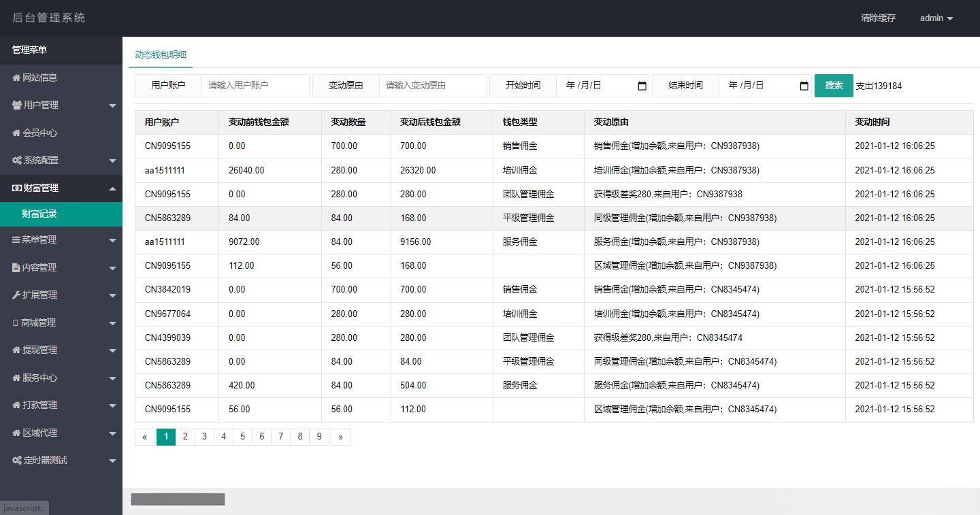Click the horizontal scrollbar at the bottom

[x=178, y=499]
